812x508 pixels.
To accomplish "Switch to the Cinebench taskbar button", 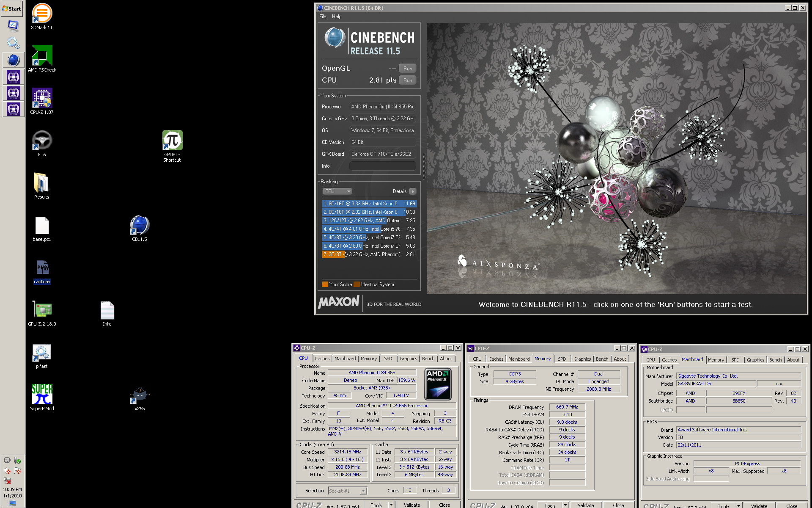I will click(x=13, y=60).
